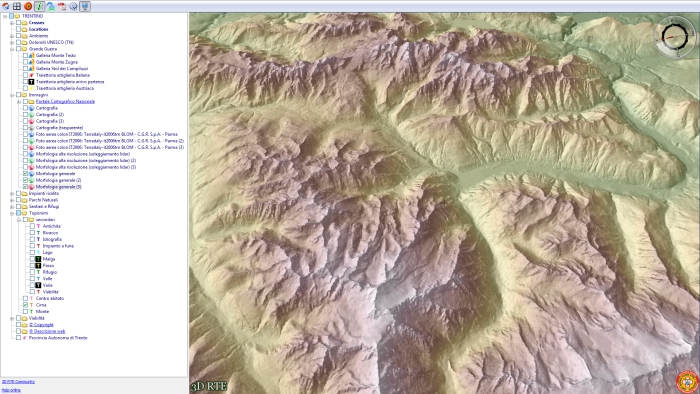Image resolution: width=700 pixels, height=394 pixels.
Task: Select the Sentieri e Rifugi tree item
Action: point(44,207)
